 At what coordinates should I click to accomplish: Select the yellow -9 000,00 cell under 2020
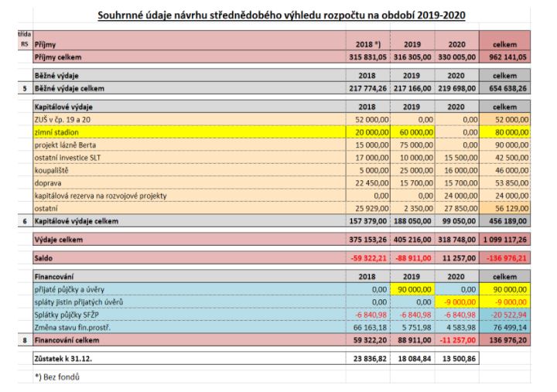(x=456, y=300)
